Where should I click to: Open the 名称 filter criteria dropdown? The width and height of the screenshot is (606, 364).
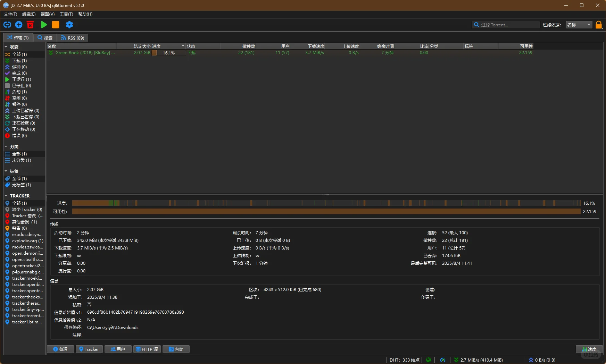(579, 25)
